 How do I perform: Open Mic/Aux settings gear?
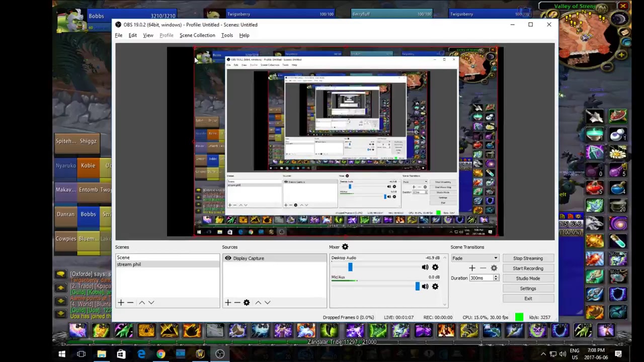pos(435,287)
